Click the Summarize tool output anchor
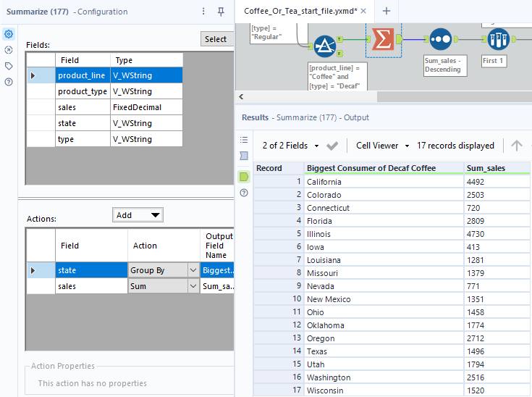The height and width of the screenshot is (397, 532). 399,39
